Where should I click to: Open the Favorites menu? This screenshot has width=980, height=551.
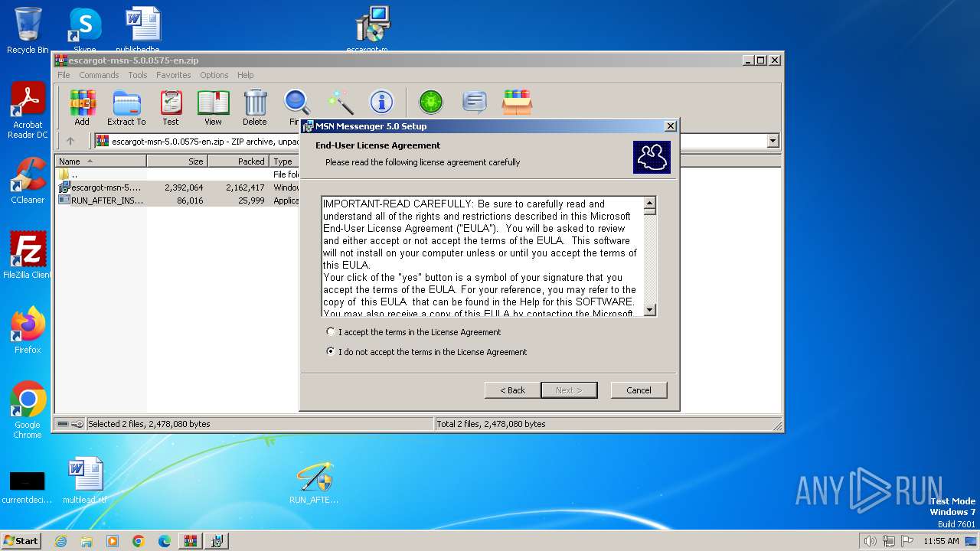(x=174, y=75)
